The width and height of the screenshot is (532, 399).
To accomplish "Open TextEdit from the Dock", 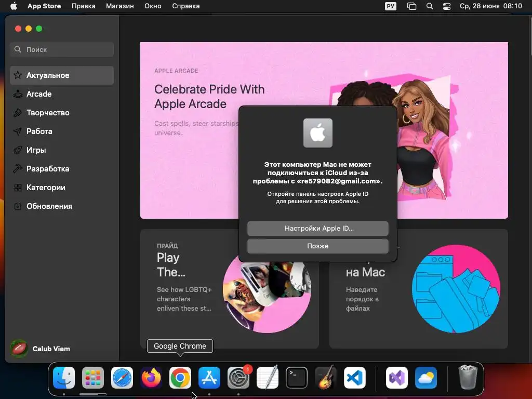I will point(268,378).
